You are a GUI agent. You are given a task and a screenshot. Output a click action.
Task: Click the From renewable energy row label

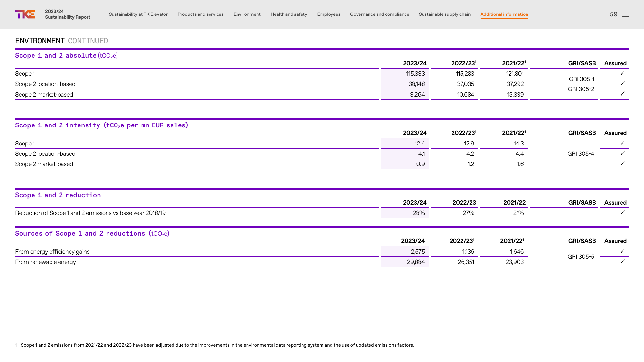[45, 262]
